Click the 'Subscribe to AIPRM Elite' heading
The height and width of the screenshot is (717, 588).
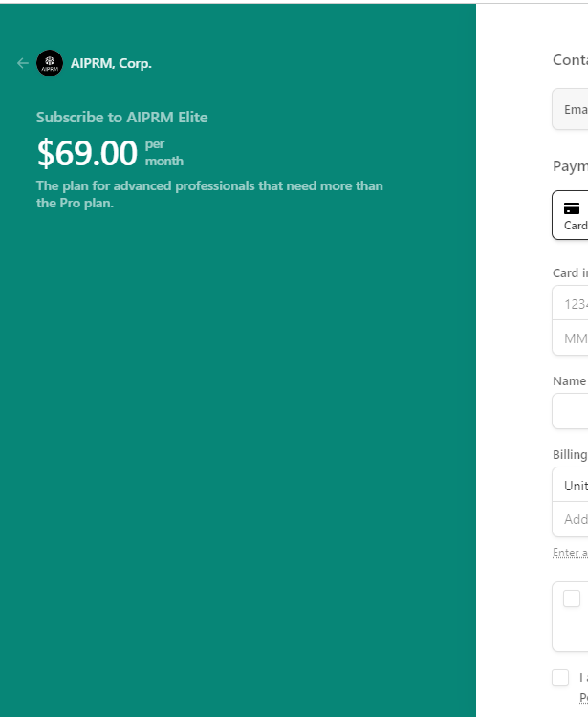click(x=121, y=118)
